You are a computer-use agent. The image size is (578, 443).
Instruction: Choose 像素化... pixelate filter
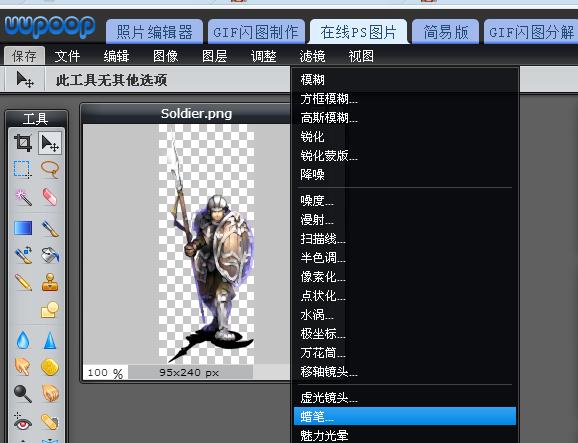(405, 277)
